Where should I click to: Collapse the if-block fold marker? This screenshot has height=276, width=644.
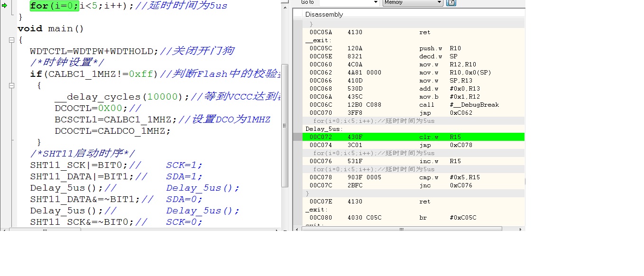[x=12, y=86]
